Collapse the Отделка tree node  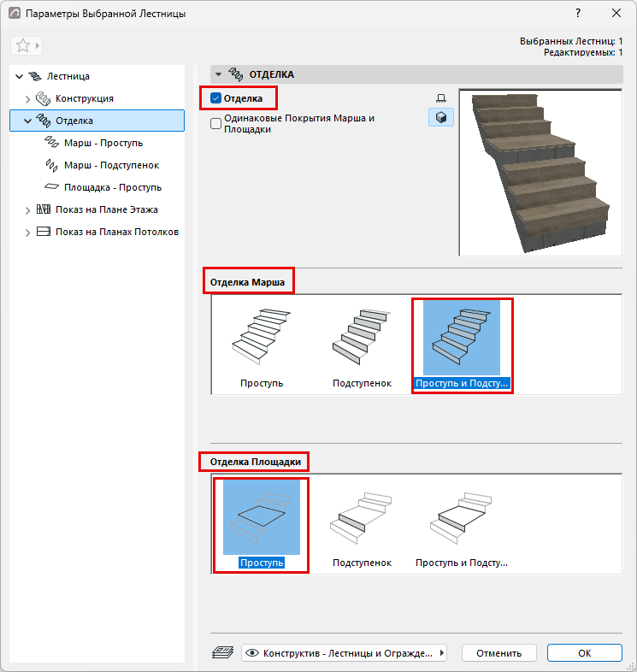(x=28, y=121)
